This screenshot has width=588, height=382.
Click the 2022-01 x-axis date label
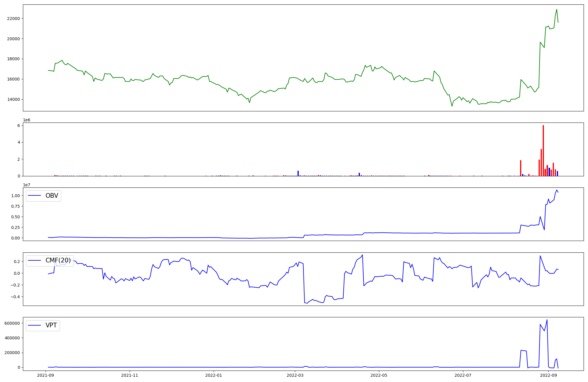(x=213, y=375)
